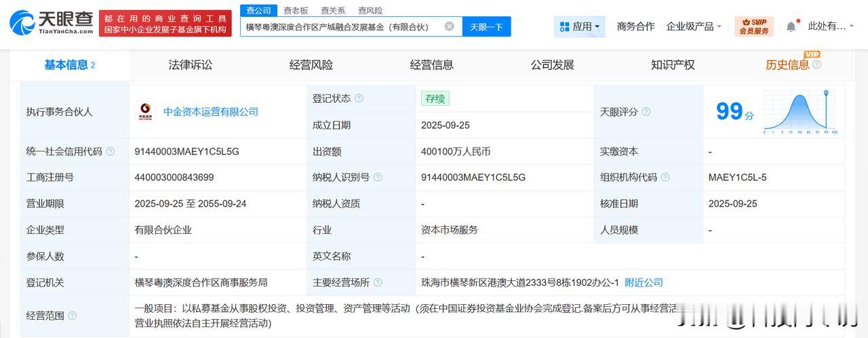The width and height of the screenshot is (868, 338).
Task: Click credit code 91440003MAEY1C5L5G under 统一社会信用代码
Action: tap(187, 151)
